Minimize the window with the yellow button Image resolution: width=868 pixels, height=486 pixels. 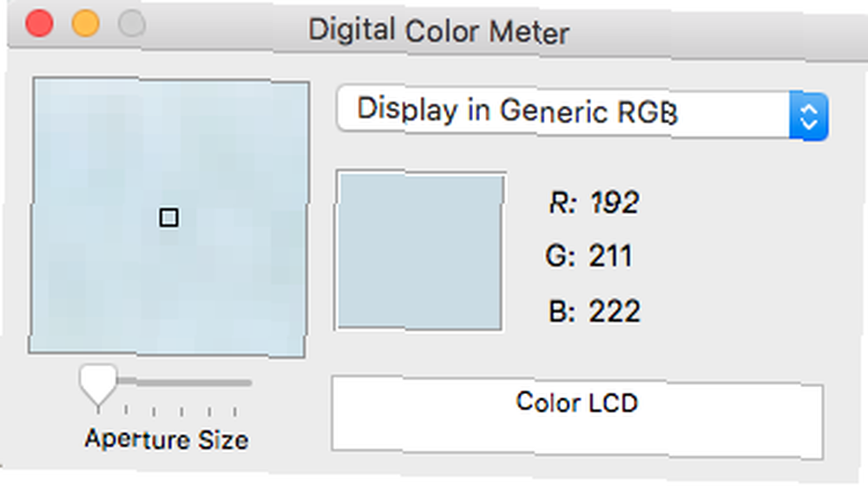[x=86, y=23]
